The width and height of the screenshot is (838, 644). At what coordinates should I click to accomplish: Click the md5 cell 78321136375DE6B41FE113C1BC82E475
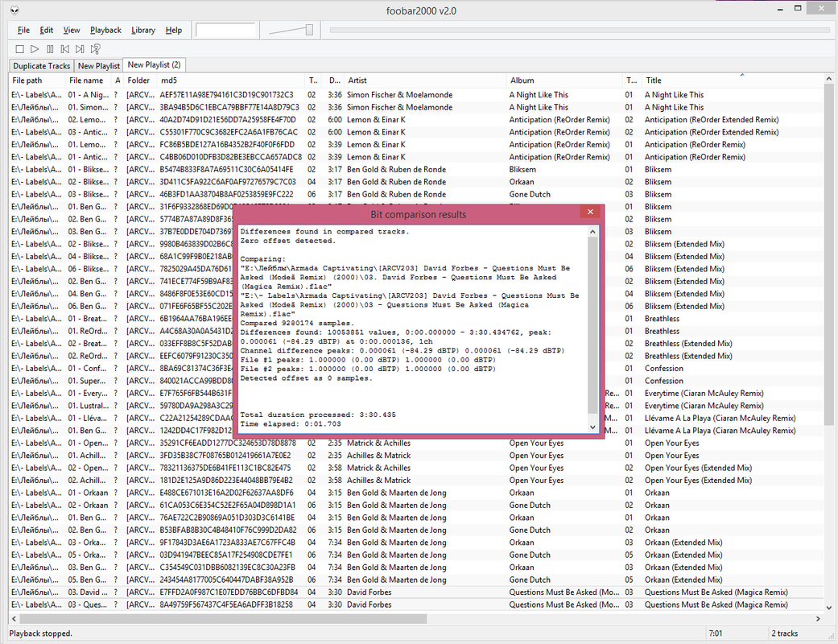point(225,468)
